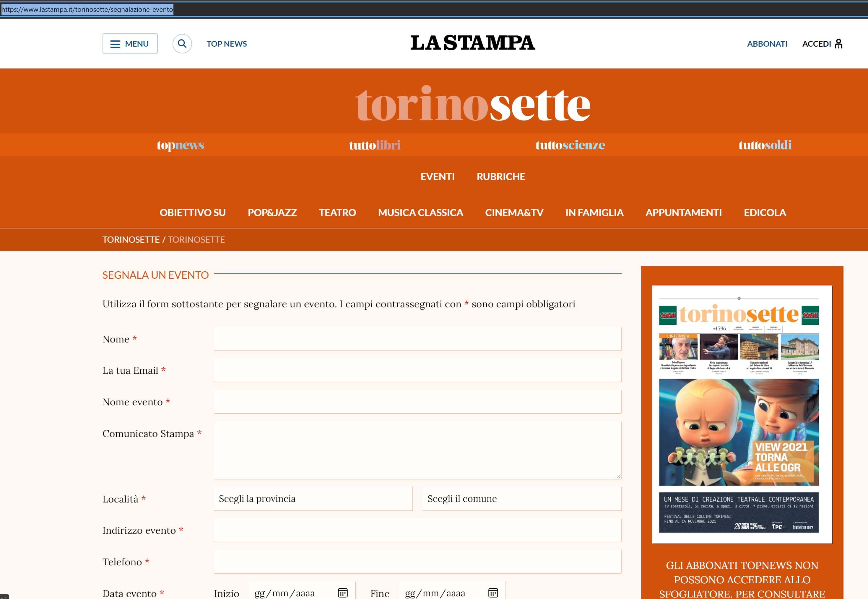Image resolution: width=868 pixels, height=599 pixels.
Task: Click the search magnifier icon
Action: tap(182, 43)
